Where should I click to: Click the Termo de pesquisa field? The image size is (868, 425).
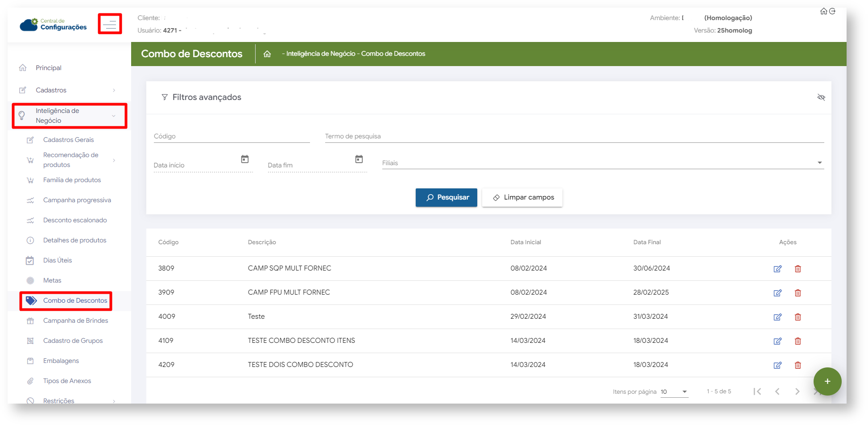pos(574,137)
